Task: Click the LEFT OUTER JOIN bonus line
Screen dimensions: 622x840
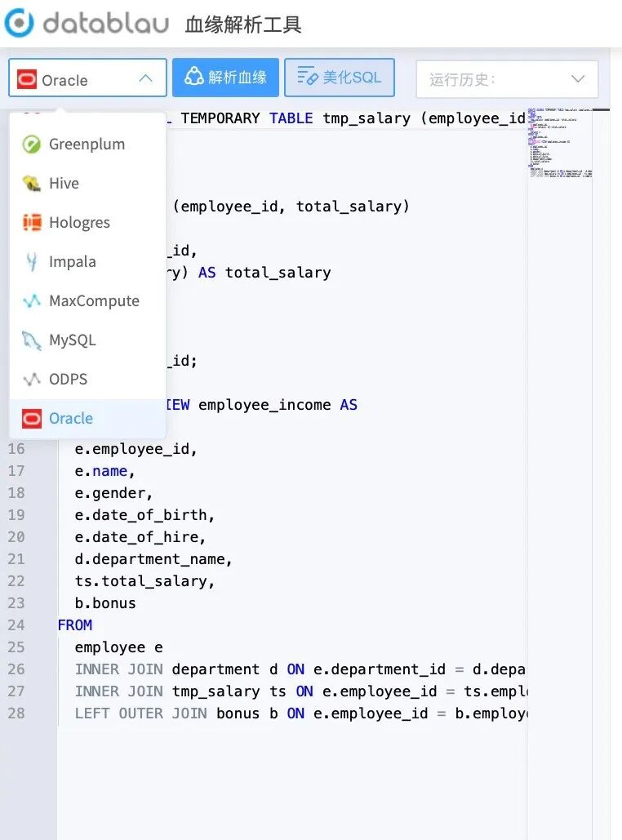Action: [x=301, y=713]
